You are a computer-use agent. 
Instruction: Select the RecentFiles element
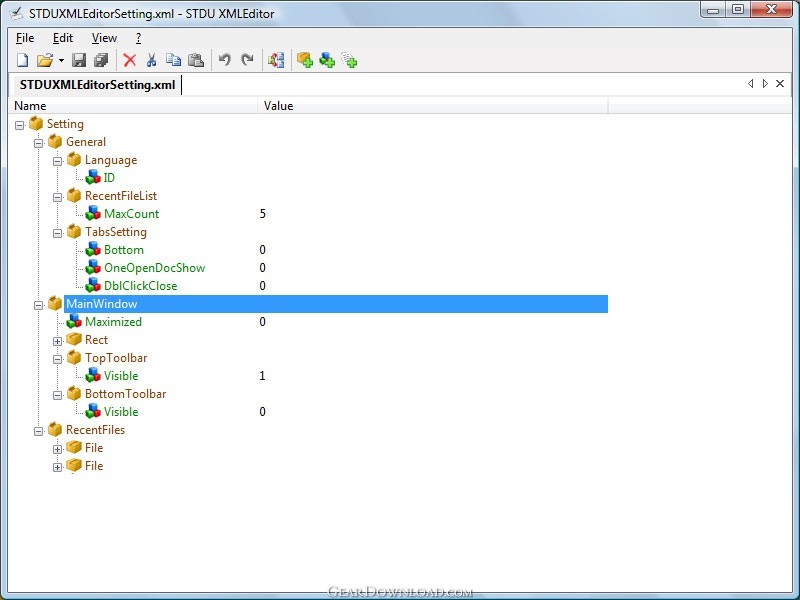(95, 430)
